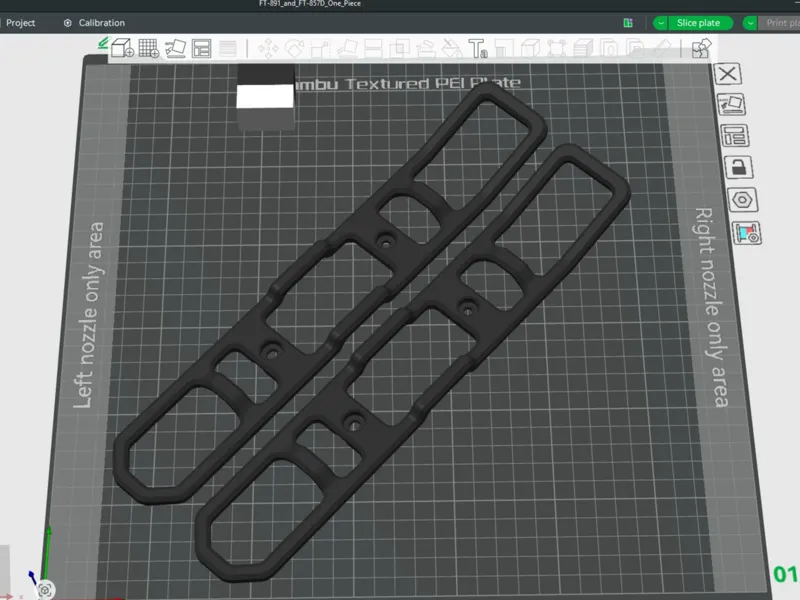Image resolution: width=800 pixels, height=600 pixels.
Task: Open the Assembly view puzzle icon
Action: coord(702,49)
